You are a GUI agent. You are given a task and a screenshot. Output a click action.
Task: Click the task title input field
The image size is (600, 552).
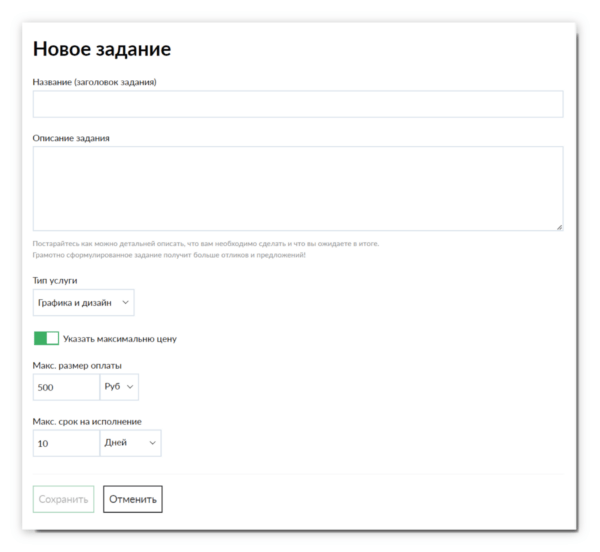298,104
